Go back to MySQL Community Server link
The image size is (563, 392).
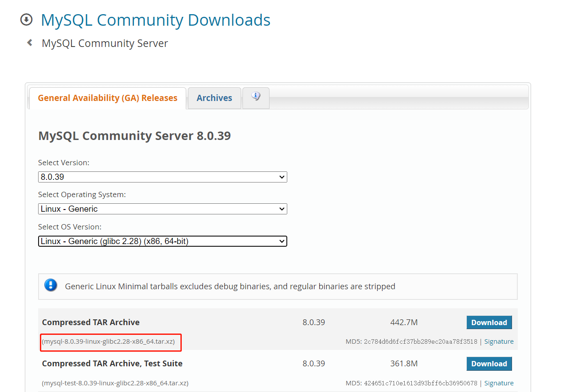pyautogui.click(x=105, y=43)
